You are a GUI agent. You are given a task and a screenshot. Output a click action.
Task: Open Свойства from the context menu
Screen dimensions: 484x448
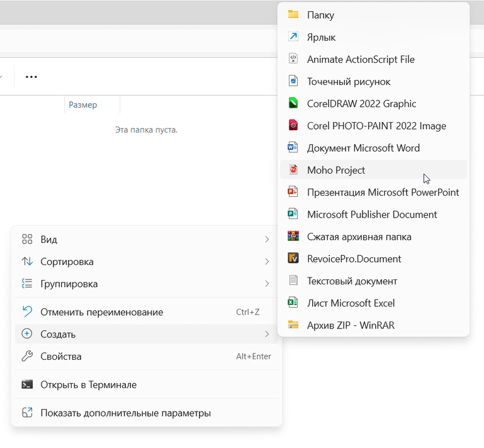coord(147,356)
